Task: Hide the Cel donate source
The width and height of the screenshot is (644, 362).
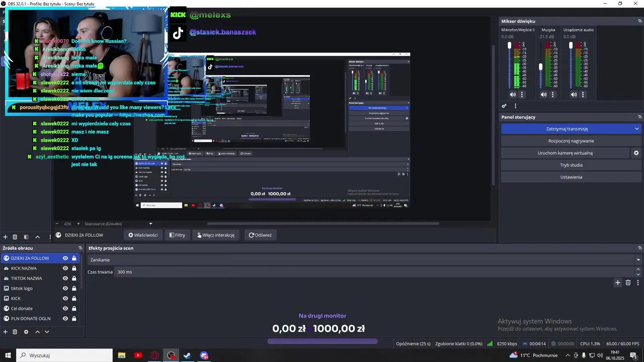Action: tap(65, 308)
